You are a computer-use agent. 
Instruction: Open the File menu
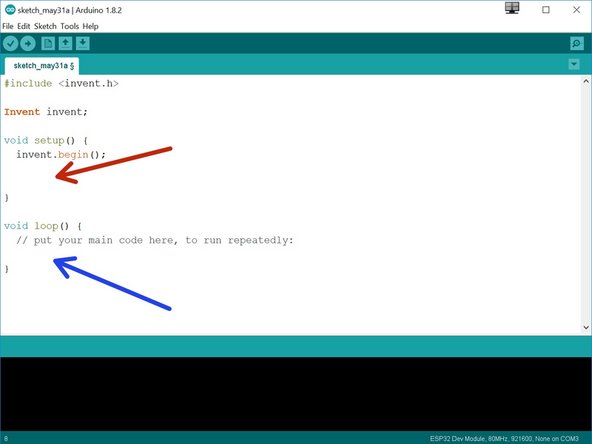(8, 26)
